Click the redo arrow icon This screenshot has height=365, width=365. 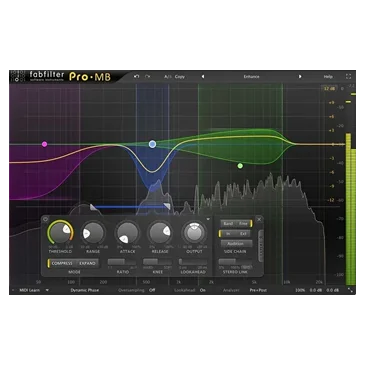[148, 77]
